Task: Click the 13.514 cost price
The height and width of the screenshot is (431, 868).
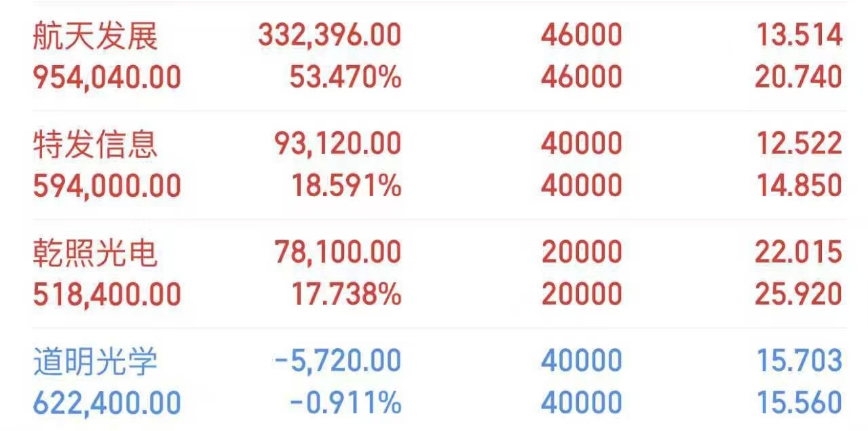Action: (x=800, y=35)
